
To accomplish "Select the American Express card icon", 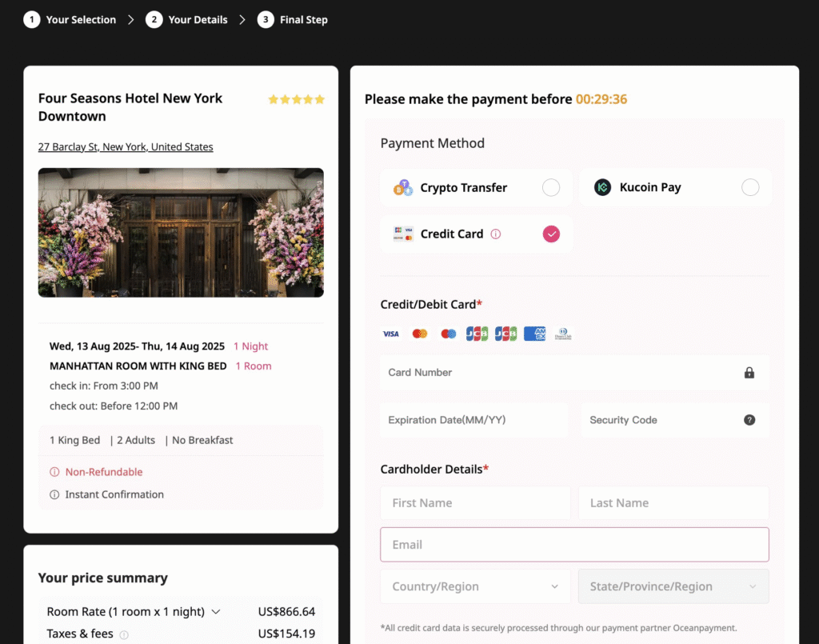I will 534,334.
